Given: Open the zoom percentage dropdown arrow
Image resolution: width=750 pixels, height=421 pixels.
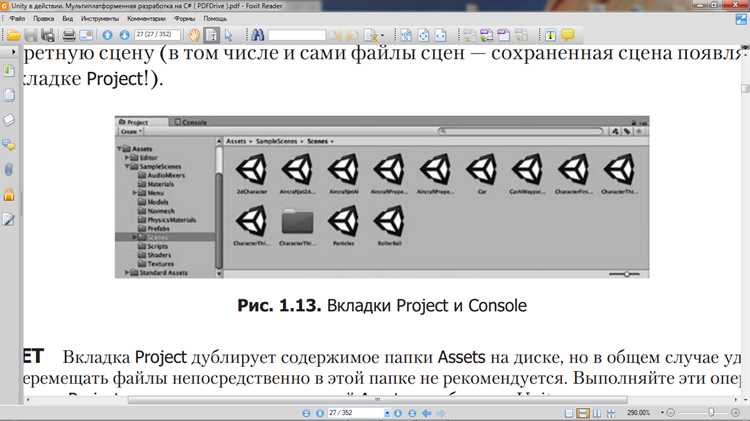Looking at the screenshot, I should tap(662, 412).
